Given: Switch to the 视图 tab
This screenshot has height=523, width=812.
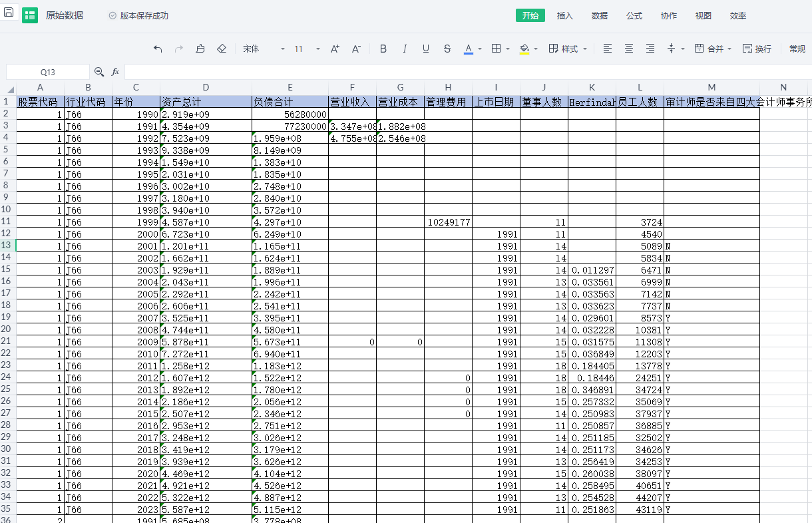Looking at the screenshot, I should pyautogui.click(x=704, y=15).
